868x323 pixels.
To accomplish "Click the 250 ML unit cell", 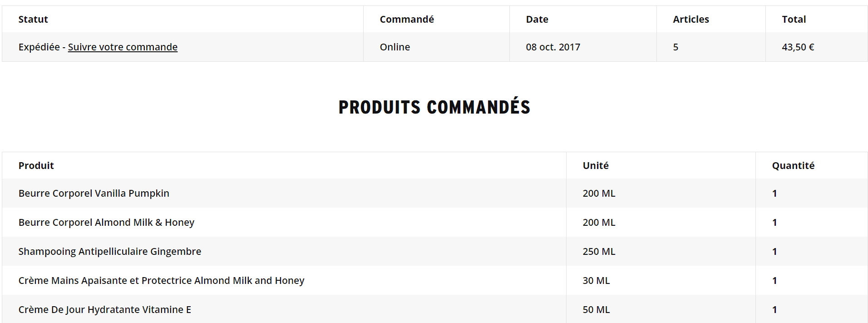I will (599, 251).
